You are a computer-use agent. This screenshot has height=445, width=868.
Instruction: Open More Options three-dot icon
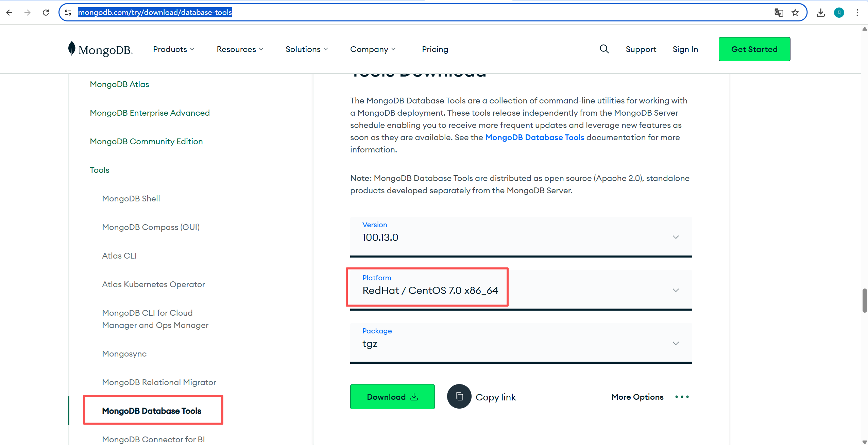point(682,397)
